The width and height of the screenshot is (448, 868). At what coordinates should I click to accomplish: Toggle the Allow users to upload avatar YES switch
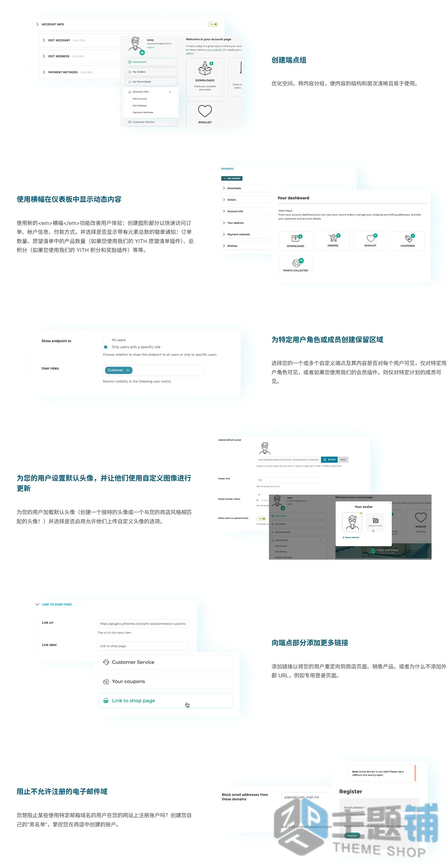[x=261, y=519]
